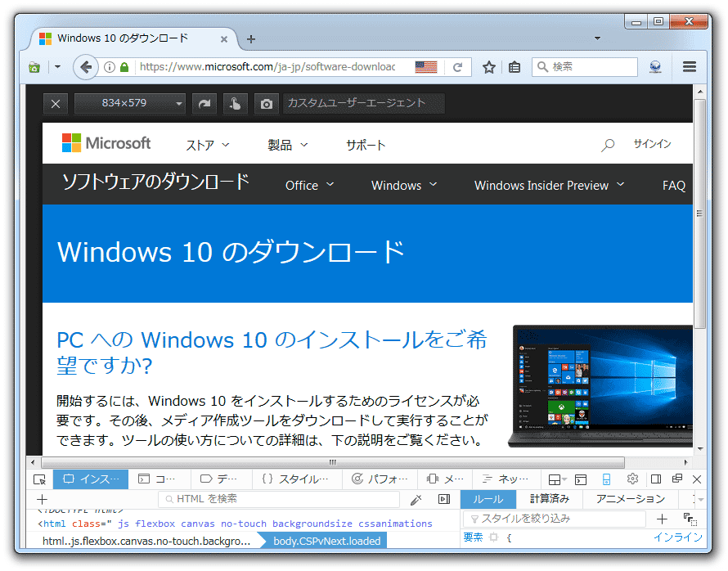The height and width of the screenshot is (571, 728).
Task: Switch to the Console tab
Action: (x=157, y=479)
